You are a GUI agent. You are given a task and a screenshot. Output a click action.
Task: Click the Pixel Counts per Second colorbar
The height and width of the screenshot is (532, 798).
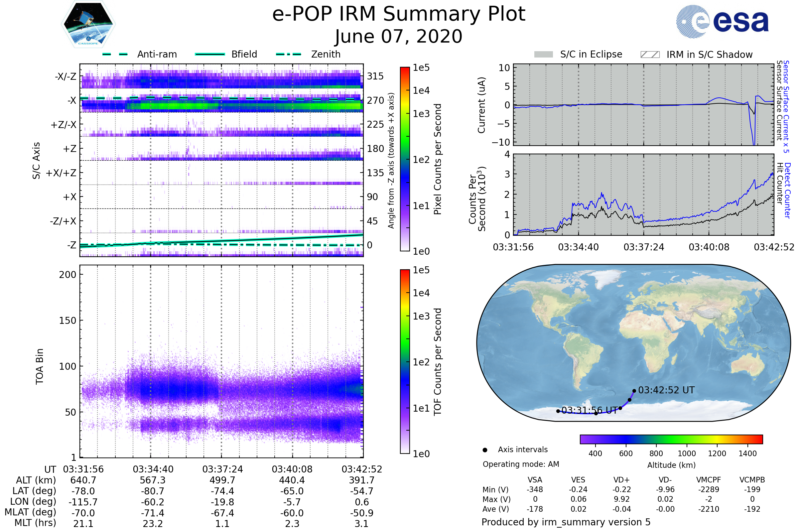tap(405, 159)
